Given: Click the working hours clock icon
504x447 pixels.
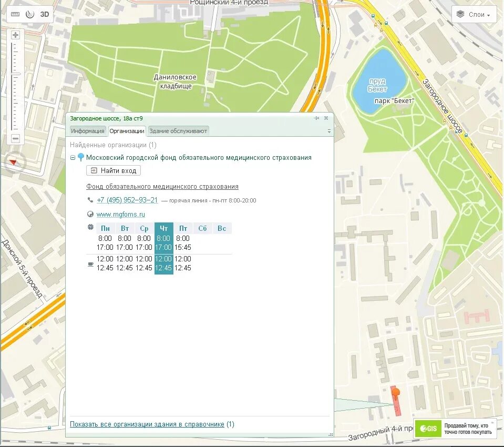Looking at the screenshot, I should (90, 227).
